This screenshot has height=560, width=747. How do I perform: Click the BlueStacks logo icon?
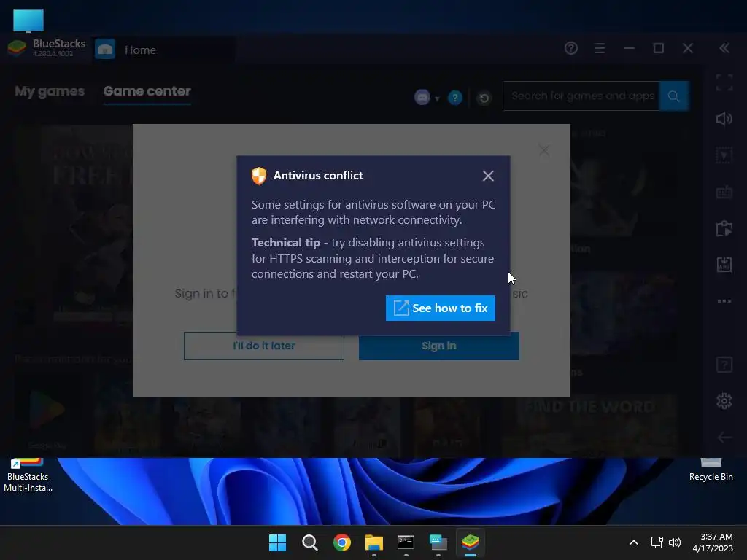coord(18,48)
